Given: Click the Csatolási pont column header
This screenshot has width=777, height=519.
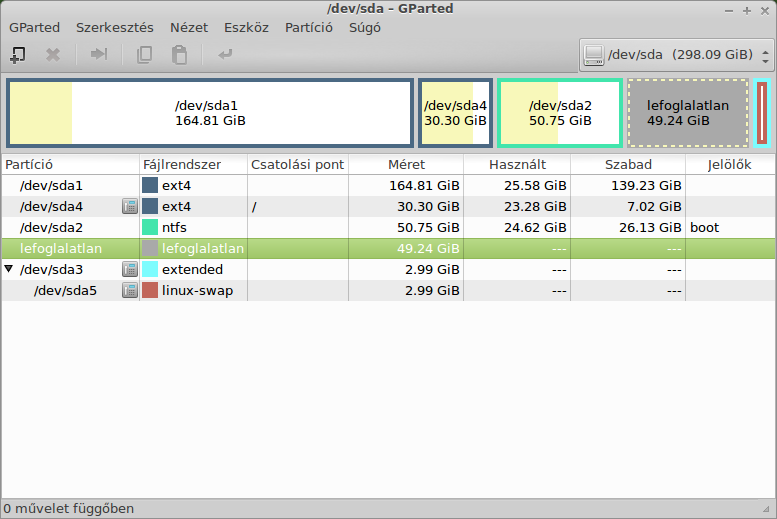Looking at the screenshot, I should 298,165.
